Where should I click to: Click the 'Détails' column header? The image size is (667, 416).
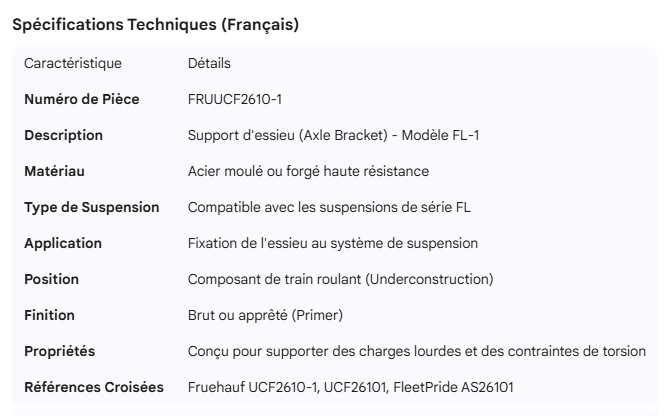coord(209,64)
